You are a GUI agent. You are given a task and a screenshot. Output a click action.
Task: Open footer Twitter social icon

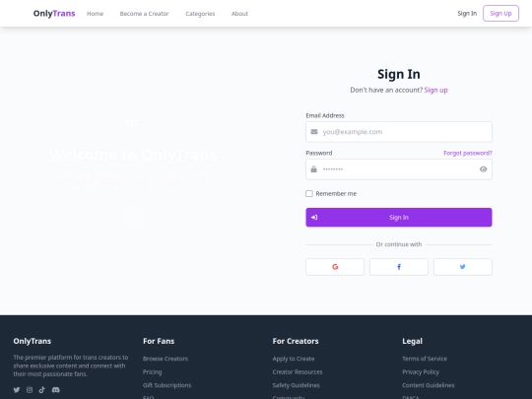coord(17,390)
